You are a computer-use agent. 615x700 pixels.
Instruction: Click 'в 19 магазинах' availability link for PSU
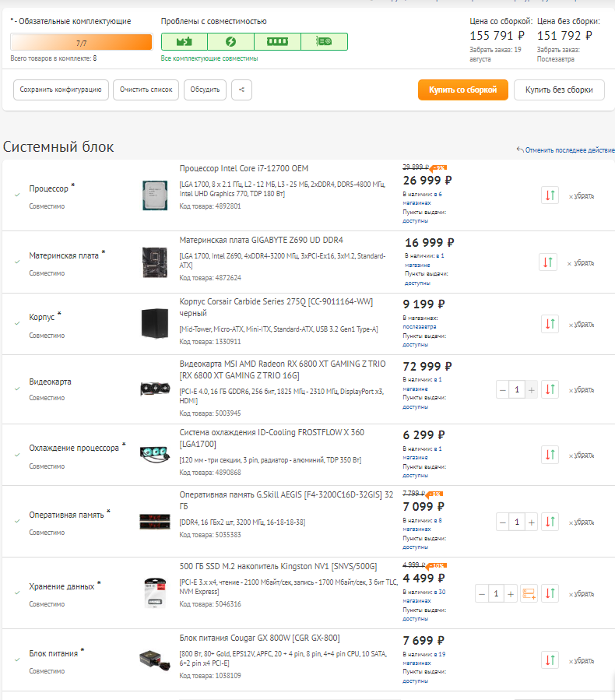point(424,659)
